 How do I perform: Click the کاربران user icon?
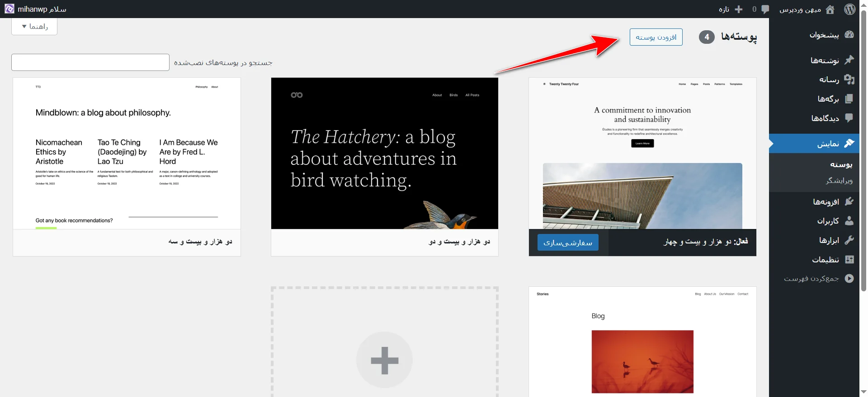pyautogui.click(x=849, y=220)
